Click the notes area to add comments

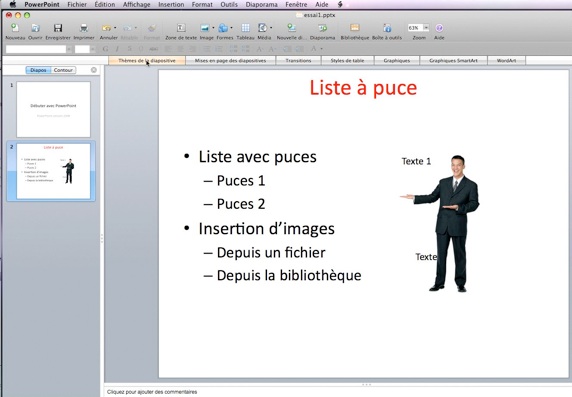tap(337, 392)
